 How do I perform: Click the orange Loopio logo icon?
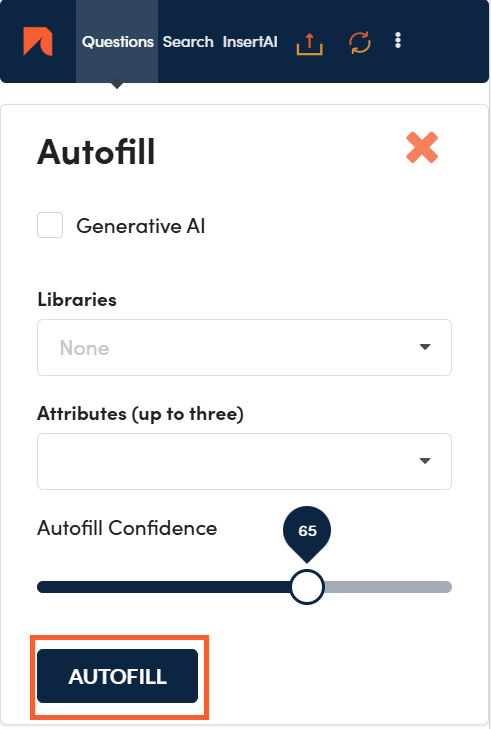pyautogui.click(x=38, y=41)
